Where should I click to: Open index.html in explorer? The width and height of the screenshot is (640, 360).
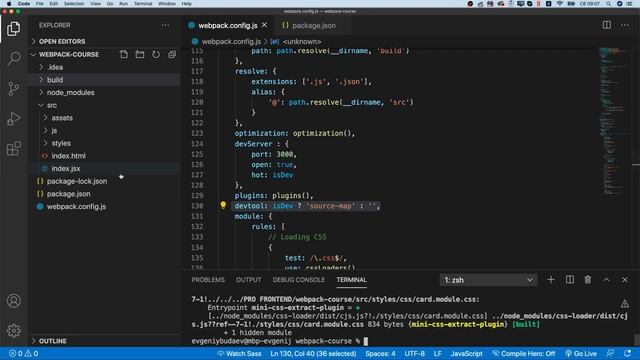coord(68,156)
